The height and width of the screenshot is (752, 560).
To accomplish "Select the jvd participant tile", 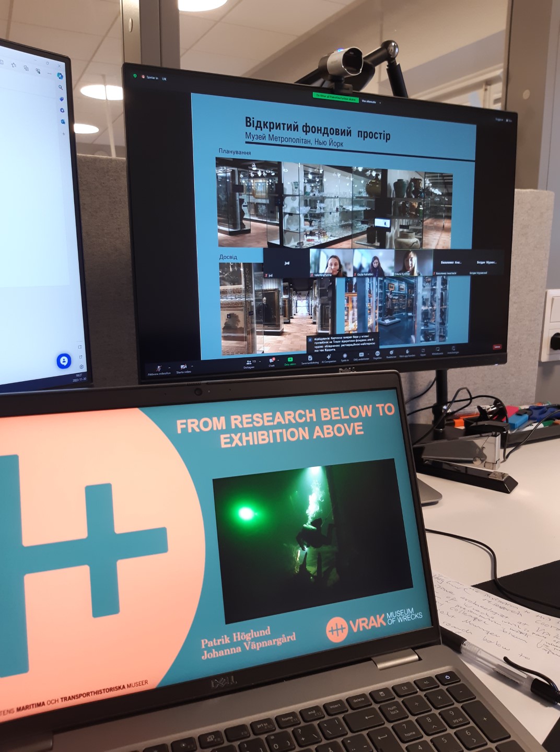I will pos(286,262).
